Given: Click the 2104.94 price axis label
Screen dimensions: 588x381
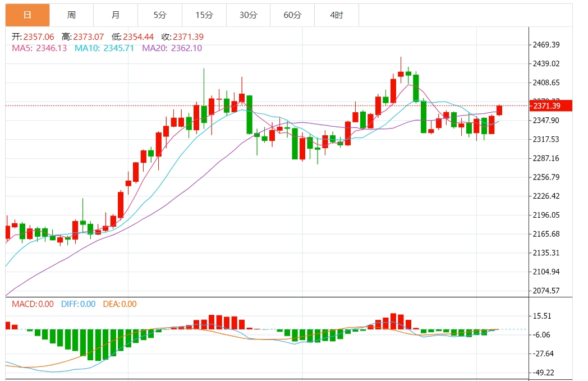Looking at the screenshot, I should pyautogui.click(x=546, y=272).
